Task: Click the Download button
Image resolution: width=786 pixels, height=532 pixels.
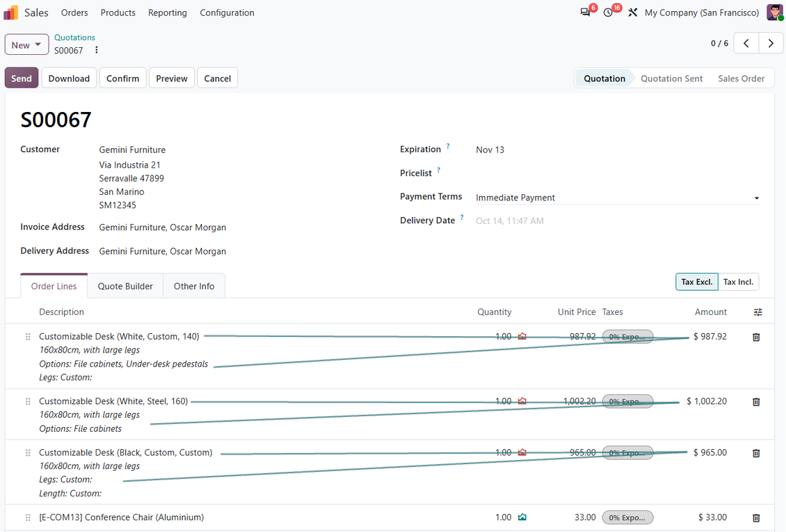Action: tap(69, 78)
